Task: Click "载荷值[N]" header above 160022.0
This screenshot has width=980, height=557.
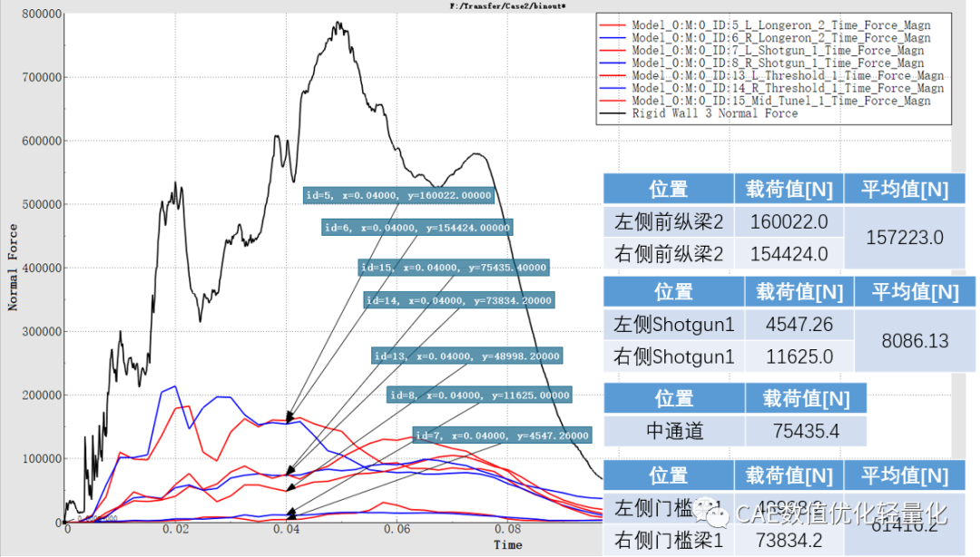Action: point(789,190)
